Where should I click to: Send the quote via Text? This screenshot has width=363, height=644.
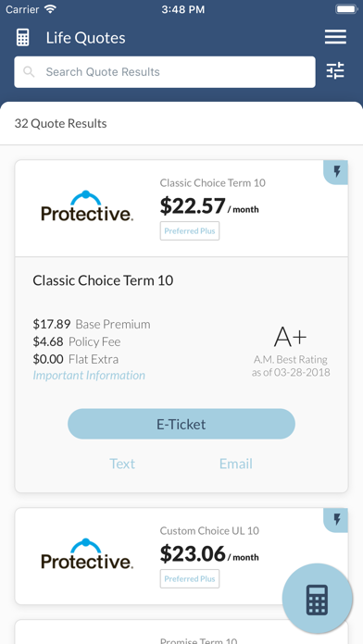click(x=122, y=464)
